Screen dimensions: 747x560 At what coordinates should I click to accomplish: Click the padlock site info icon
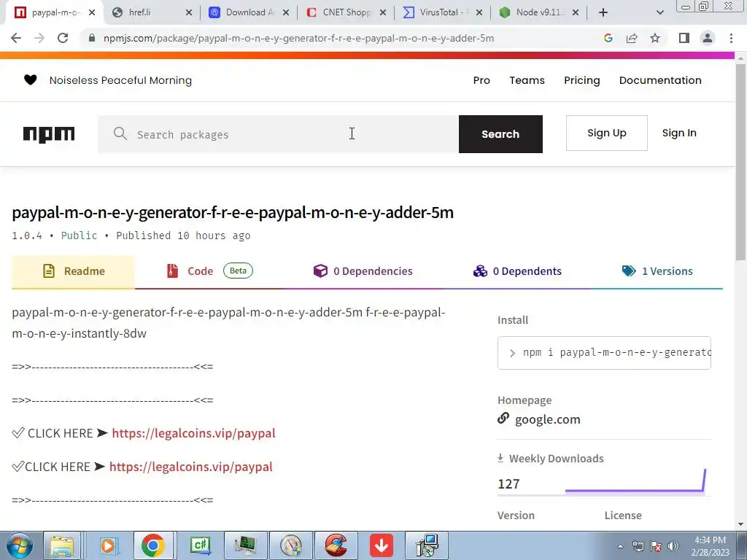coord(93,38)
